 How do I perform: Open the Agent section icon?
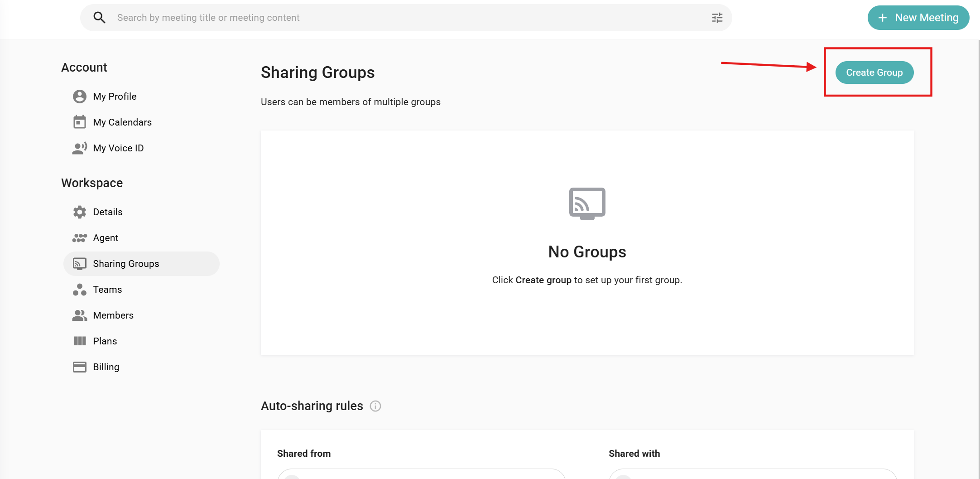(x=79, y=238)
